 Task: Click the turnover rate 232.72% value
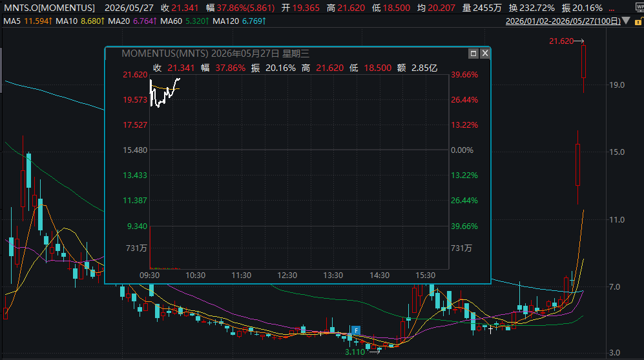pyautogui.click(x=537, y=8)
